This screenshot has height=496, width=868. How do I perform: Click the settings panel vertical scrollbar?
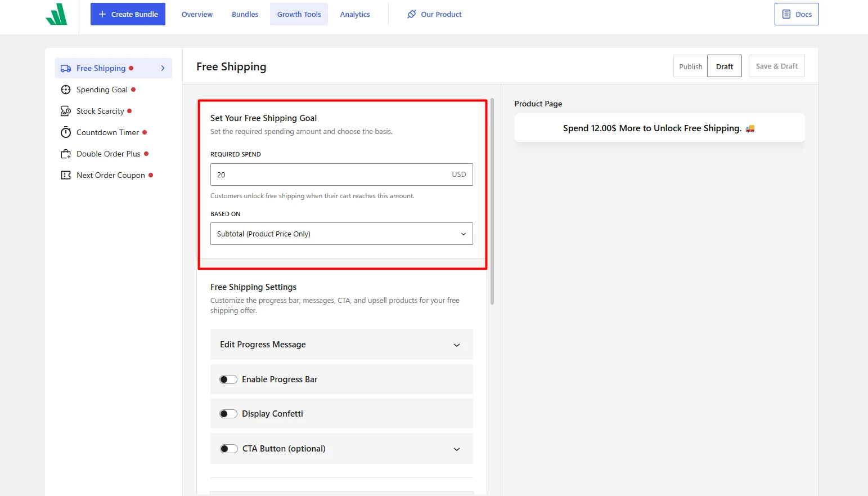click(x=492, y=202)
